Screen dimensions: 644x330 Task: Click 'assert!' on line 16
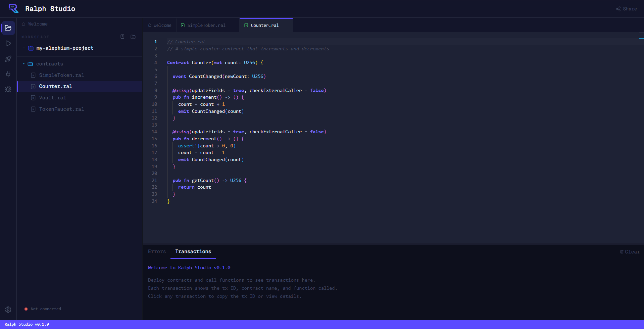(x=188, y=146)
